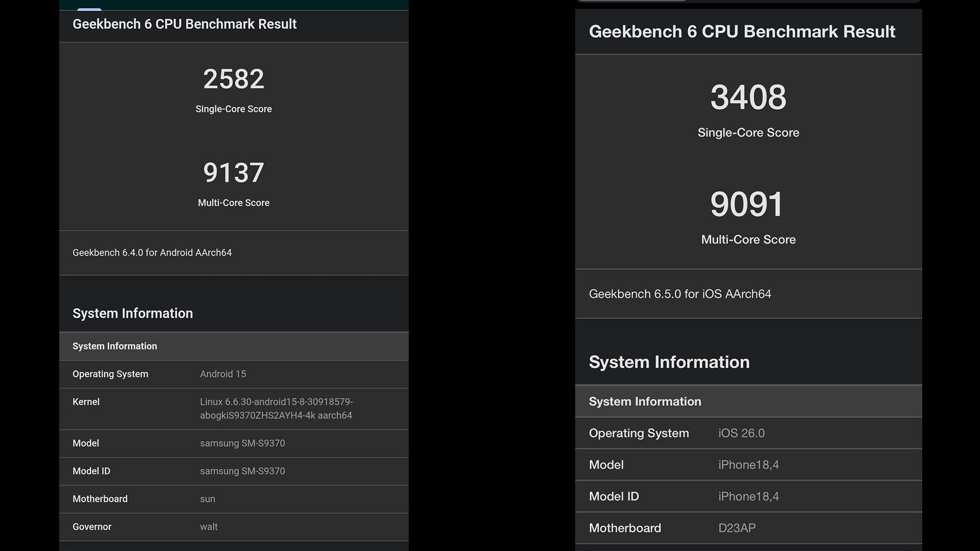Image resolution: width=980 pixels, height=551 pixels.
Task: Click the 'Model ID' label in iOS panel
Action: (x=614, y=496)
